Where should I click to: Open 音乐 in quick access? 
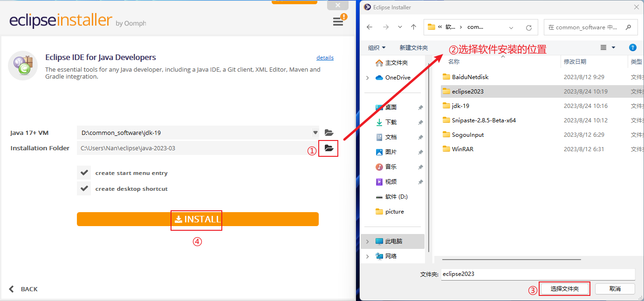(x=391, y=167)
